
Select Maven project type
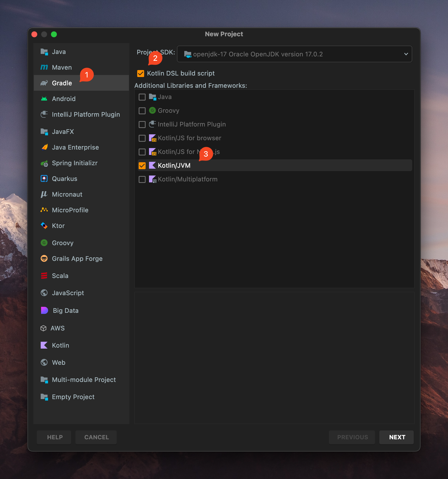[x=81, y=67]
